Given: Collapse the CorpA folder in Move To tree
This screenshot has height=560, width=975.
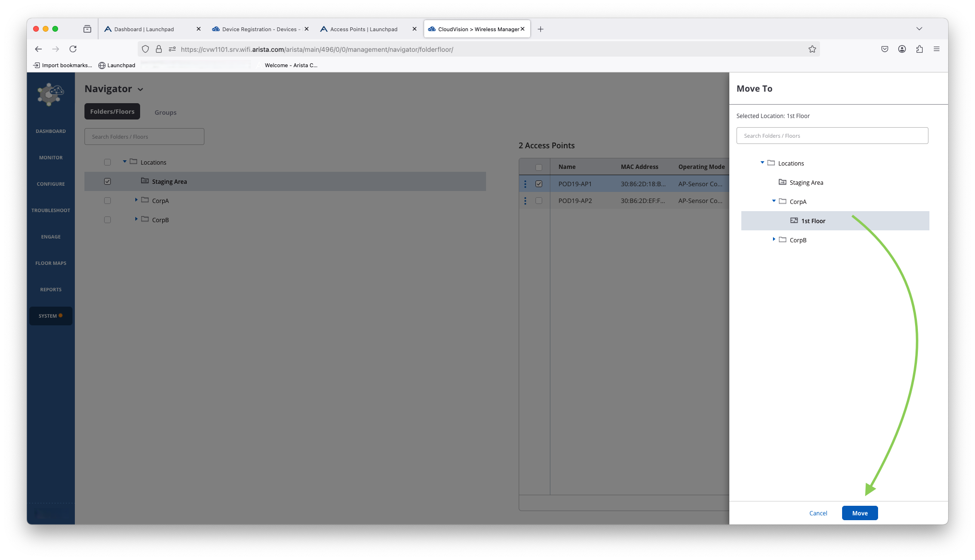Looking at the screenshot, I should 773,201.
